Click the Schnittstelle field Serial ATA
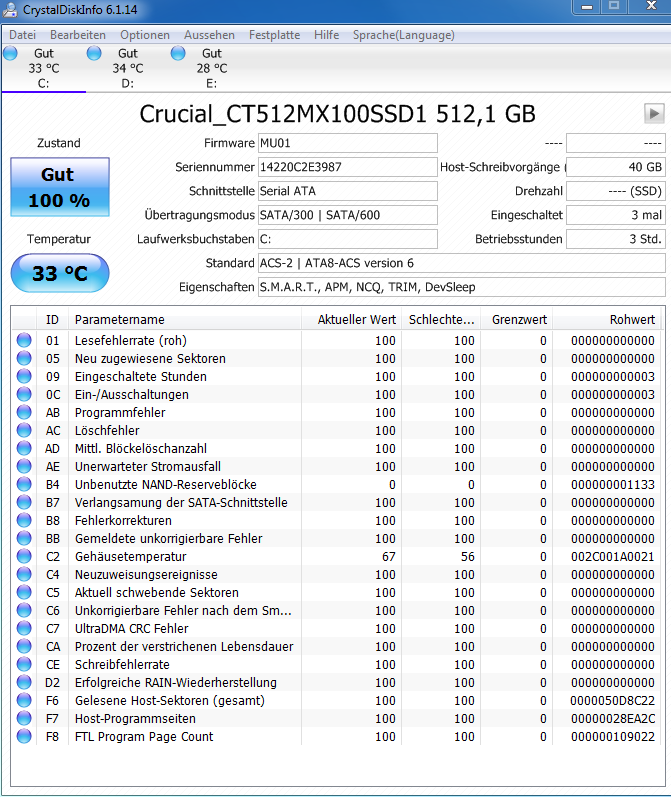 [x=348, y=191]
